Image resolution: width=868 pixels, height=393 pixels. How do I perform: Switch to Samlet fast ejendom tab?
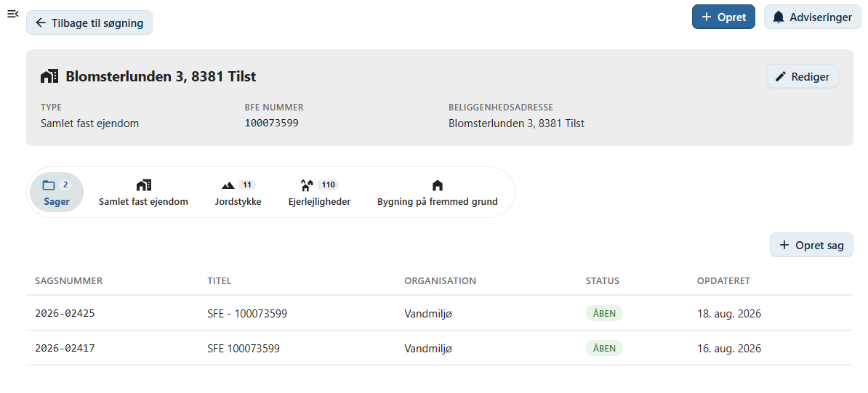pos(143,193)
